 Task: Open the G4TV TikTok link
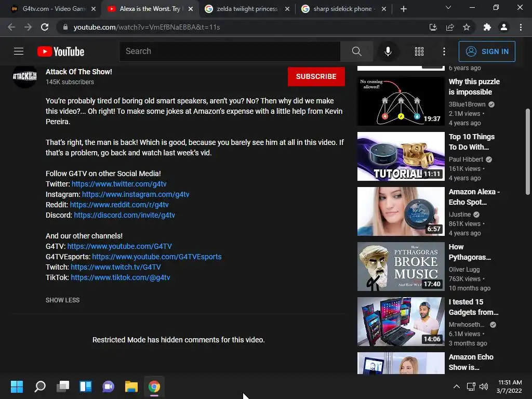[121, 277]
